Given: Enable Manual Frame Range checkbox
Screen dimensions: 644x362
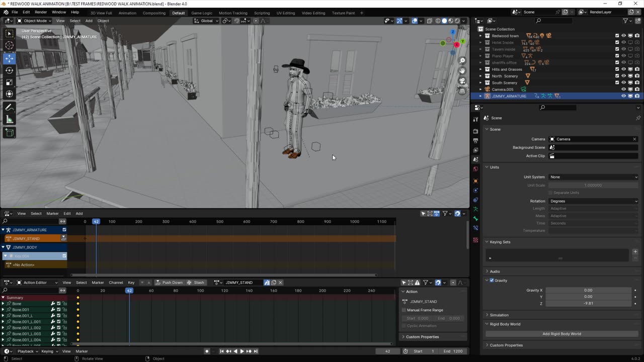Looking at the screenshot, I should coord(404,310).
